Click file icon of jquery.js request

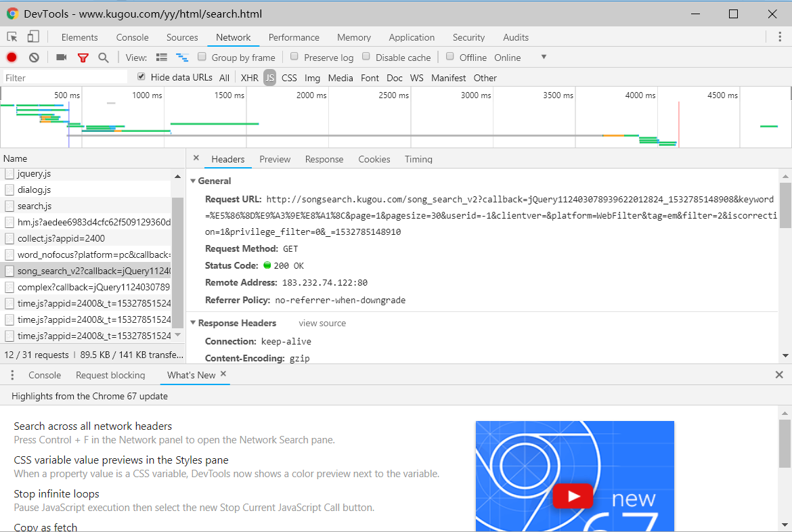(x=9, y=174)
